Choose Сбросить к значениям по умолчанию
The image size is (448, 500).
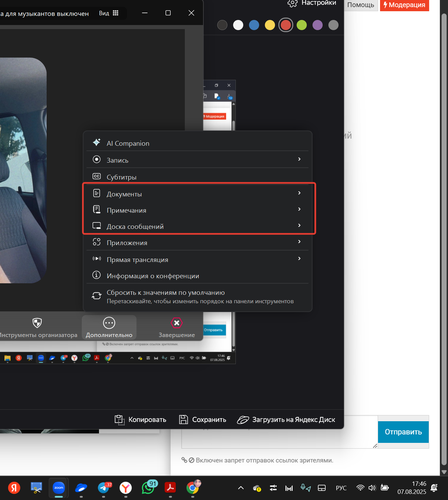(x=197, y=296)
